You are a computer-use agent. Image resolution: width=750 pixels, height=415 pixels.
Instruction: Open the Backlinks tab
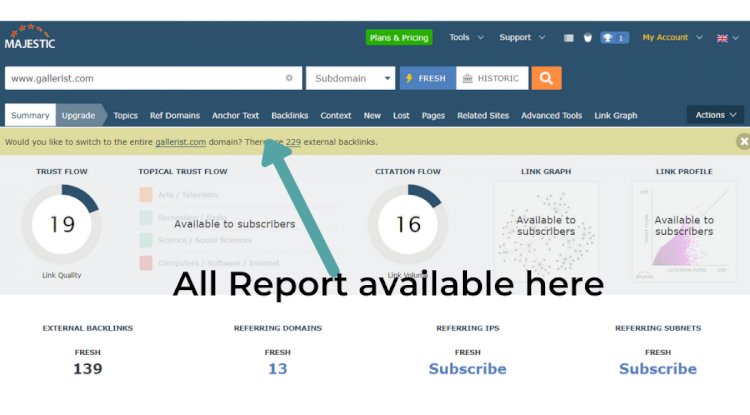pos(289,115)
